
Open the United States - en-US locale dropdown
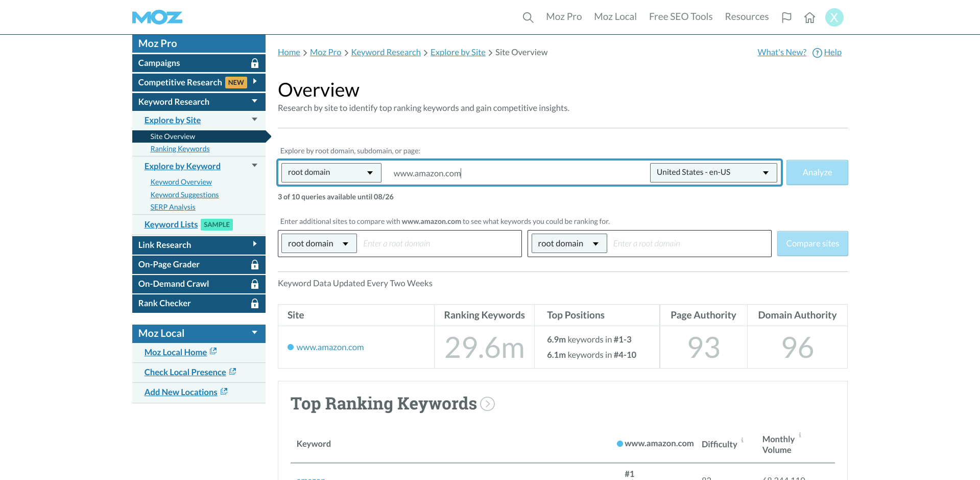coord(713,172)
